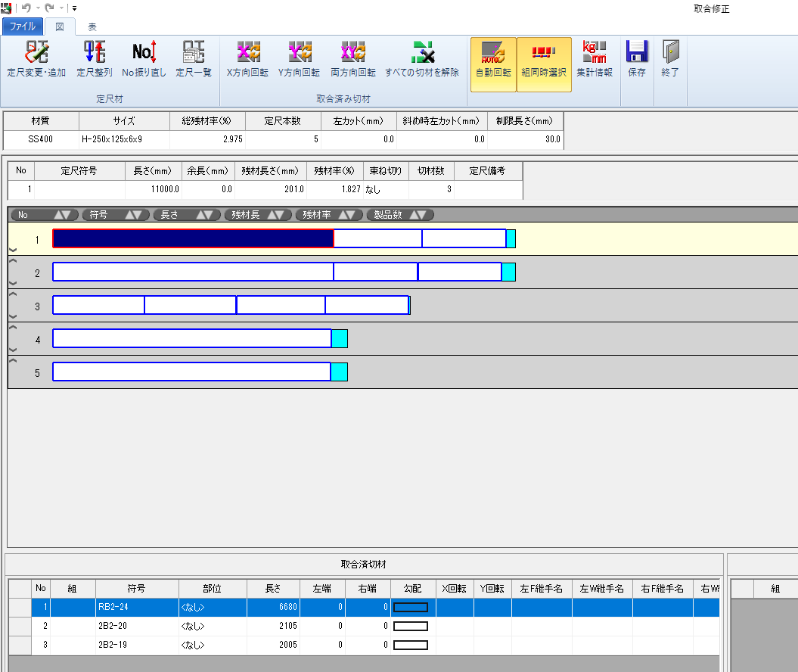The width and height of the screenshot is (798, 672).
Task: Select the 2B2-20 row in the cut list
Action: [364, 626]
